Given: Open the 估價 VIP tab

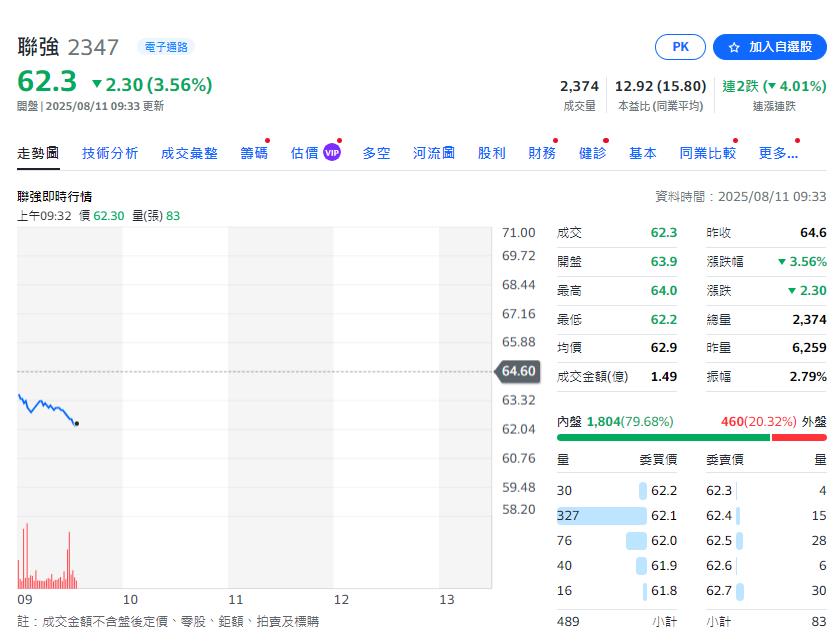Looking at the screenshot, I should (315, 153).
